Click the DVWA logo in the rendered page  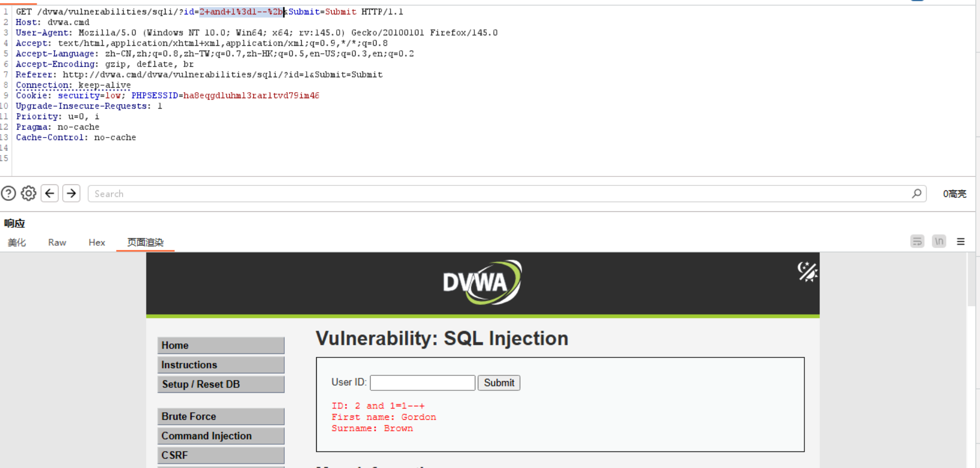click(x=482, y=282)
